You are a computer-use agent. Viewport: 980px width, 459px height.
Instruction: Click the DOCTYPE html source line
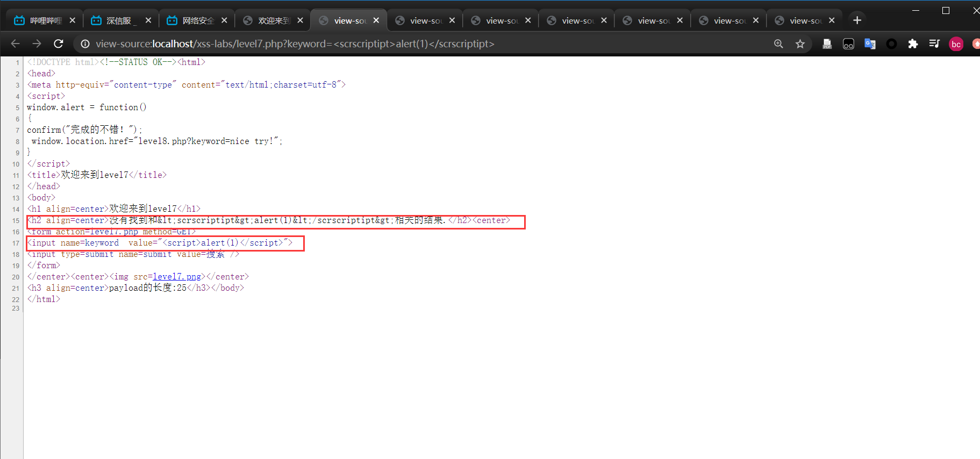[116, 62]
